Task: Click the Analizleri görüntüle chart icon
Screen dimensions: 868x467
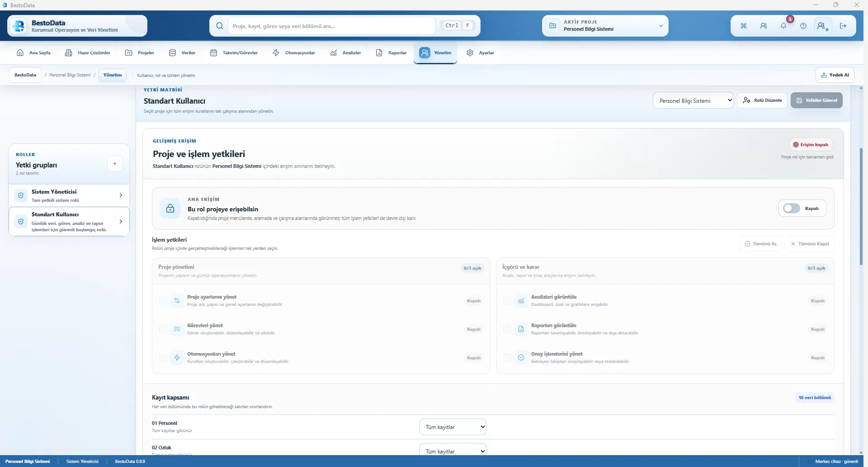Action: 521,300
